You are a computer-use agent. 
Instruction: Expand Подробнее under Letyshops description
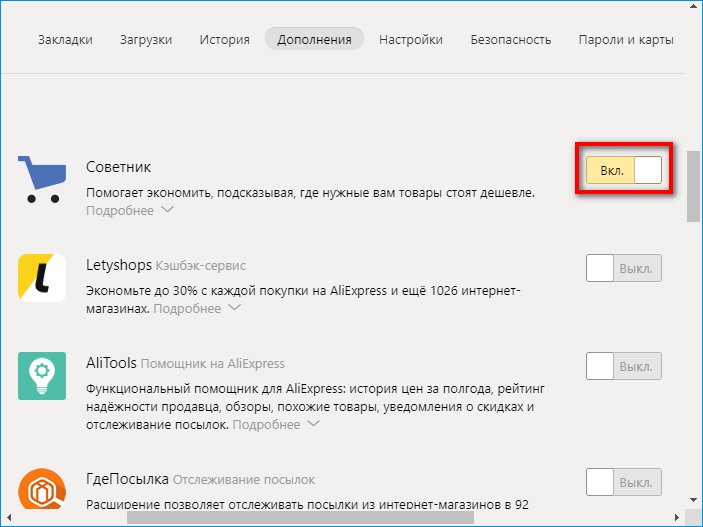197,309
